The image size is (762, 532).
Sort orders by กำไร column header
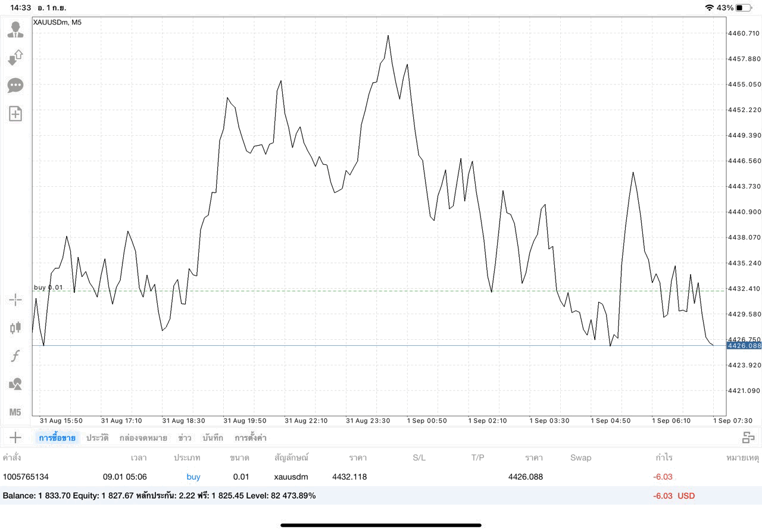pyautogui.click(x=664, y=458)
